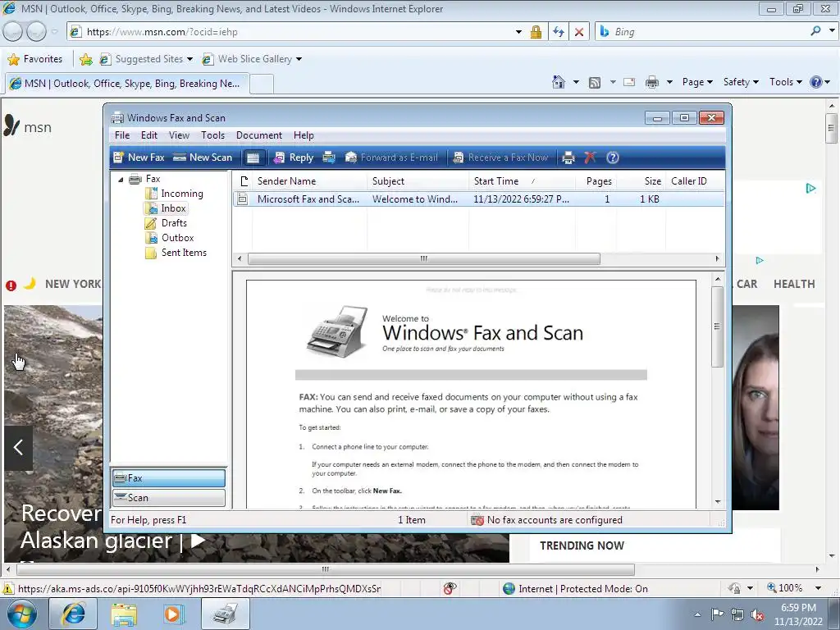The width and height of the screenshot is (840, 630).
Task: Click the RSS feeds icon in IE
Action: (595, 83)
